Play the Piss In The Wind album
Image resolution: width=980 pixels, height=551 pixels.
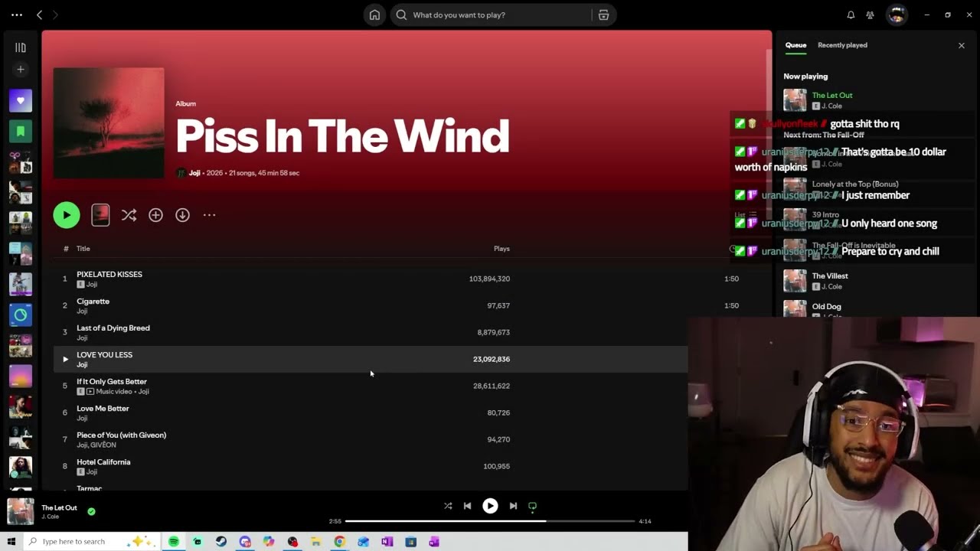[67, 215]
